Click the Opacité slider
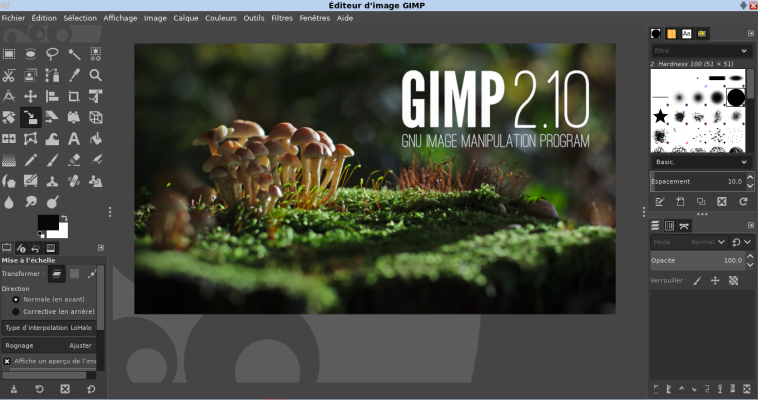The image size is (758, 400). pos(698,260)
